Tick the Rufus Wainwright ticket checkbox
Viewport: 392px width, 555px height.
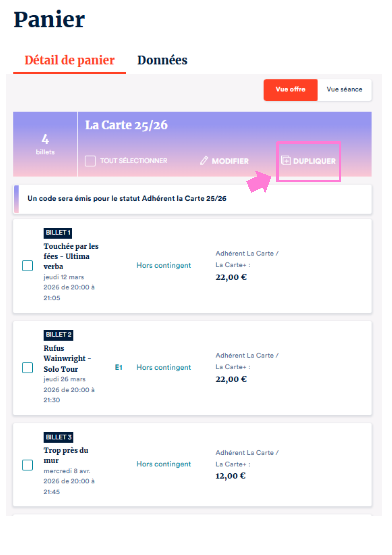pyautogui.click(x=27, y=368)
